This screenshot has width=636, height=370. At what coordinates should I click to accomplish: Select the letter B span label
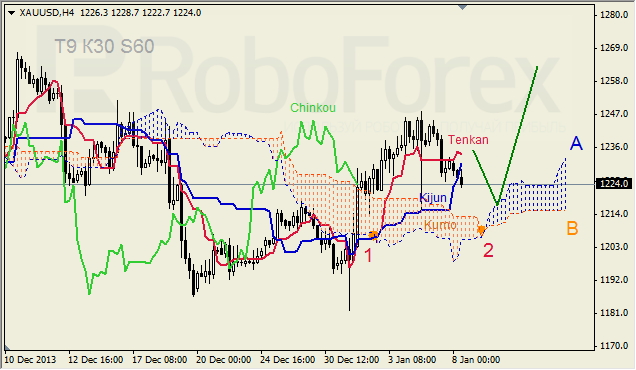click(572, 229)
